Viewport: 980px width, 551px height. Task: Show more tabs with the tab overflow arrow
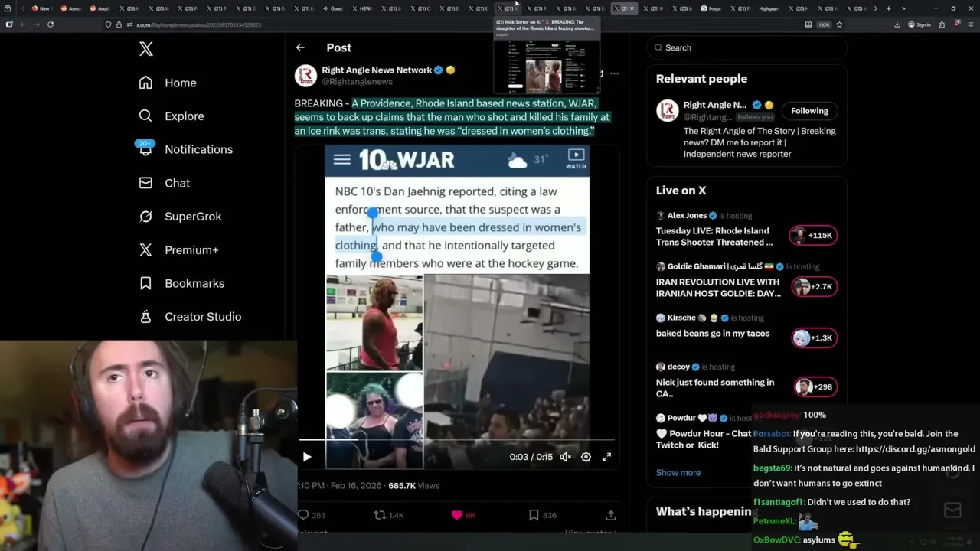click(875, 8)
